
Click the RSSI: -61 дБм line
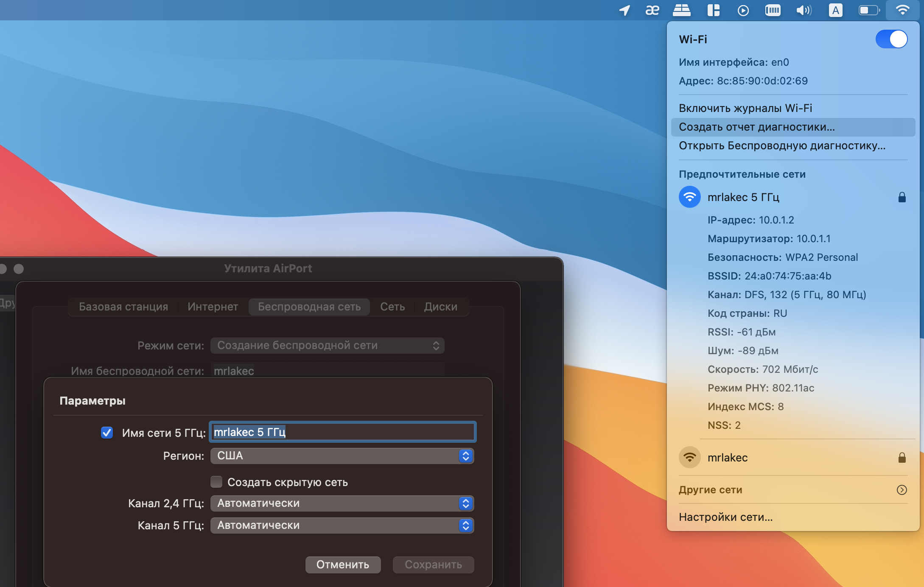tap(742, 332)
